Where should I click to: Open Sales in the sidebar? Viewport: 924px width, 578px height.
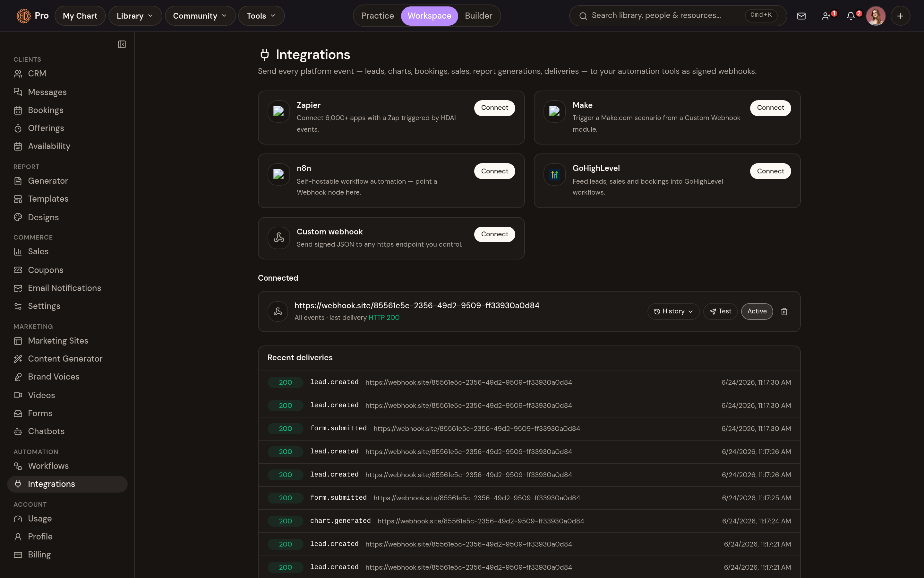(x=67, y=251)
